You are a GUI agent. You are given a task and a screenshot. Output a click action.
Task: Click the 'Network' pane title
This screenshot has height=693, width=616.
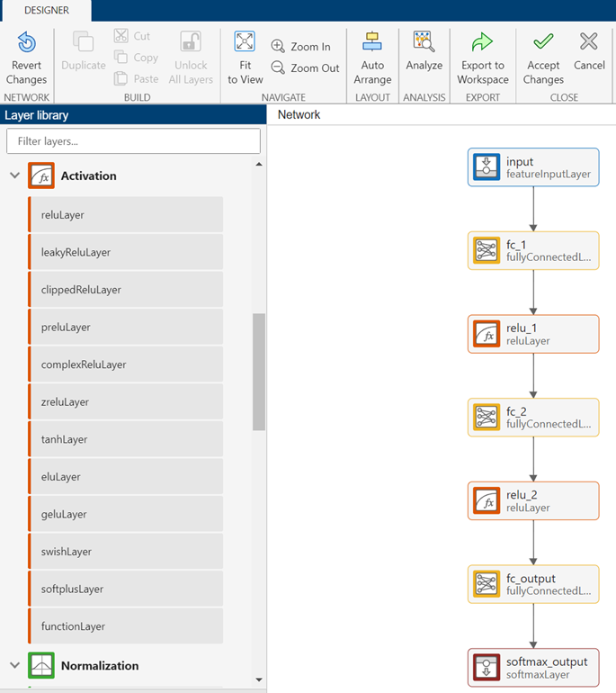pyautogui.click(x=299, y=114)
